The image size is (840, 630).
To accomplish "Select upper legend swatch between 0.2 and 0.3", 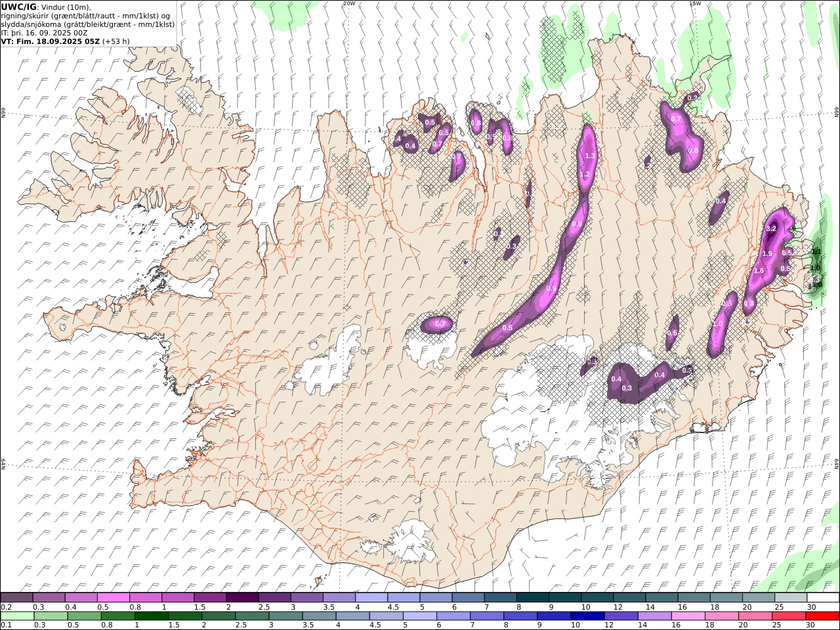I will 16,597.
